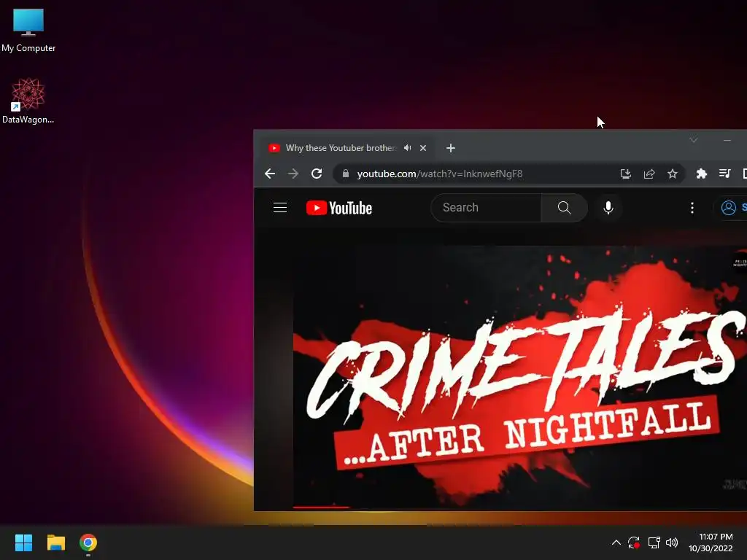This screenshot has height=560, width=747.
Task: Switch to Chrome in the taskbar
Action: [88, 542]
